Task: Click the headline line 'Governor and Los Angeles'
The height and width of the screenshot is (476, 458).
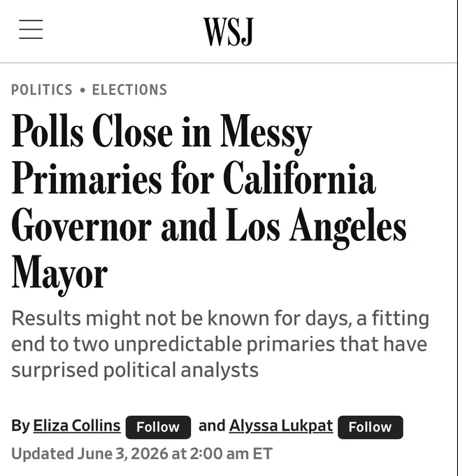Action: 208,228
